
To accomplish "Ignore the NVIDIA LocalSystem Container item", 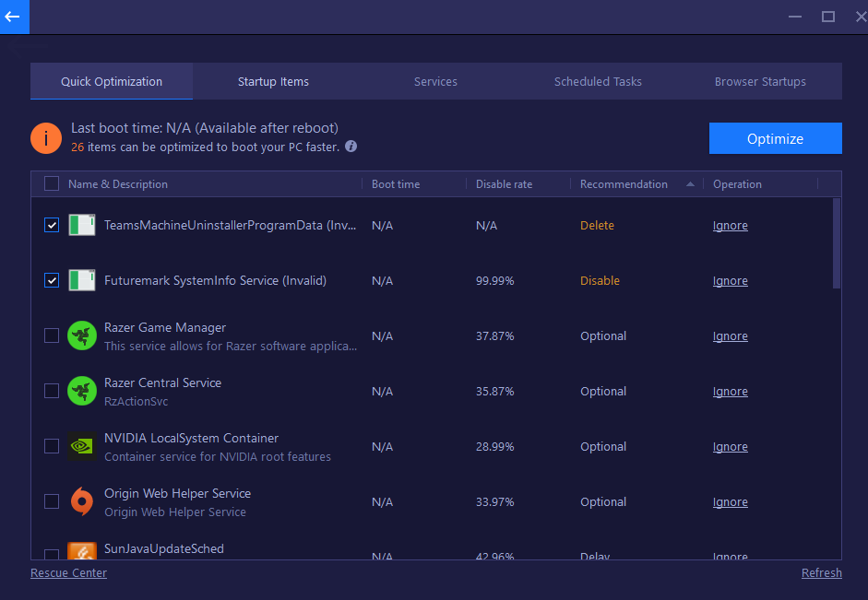I will 731,447.
